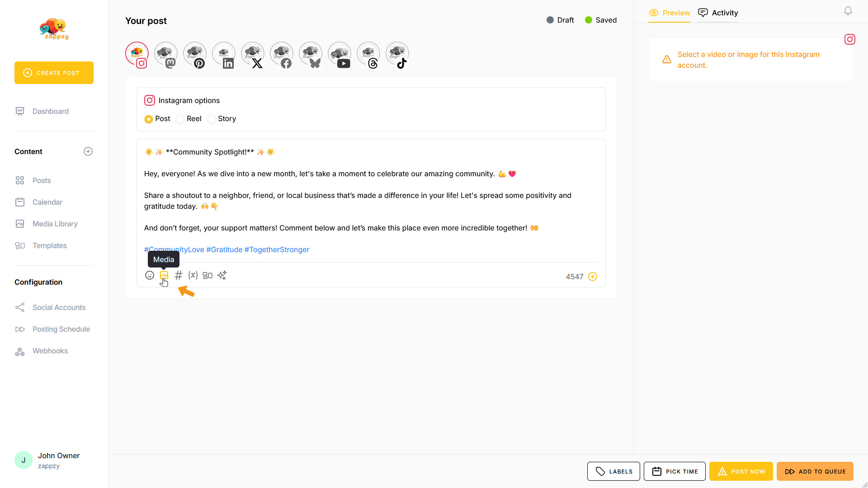Image resolution: width=868 pixels, height=488 pixels.
Task: Insert a hashtag using the # icon
Action: pyautogui.click(x=179, y=275)
